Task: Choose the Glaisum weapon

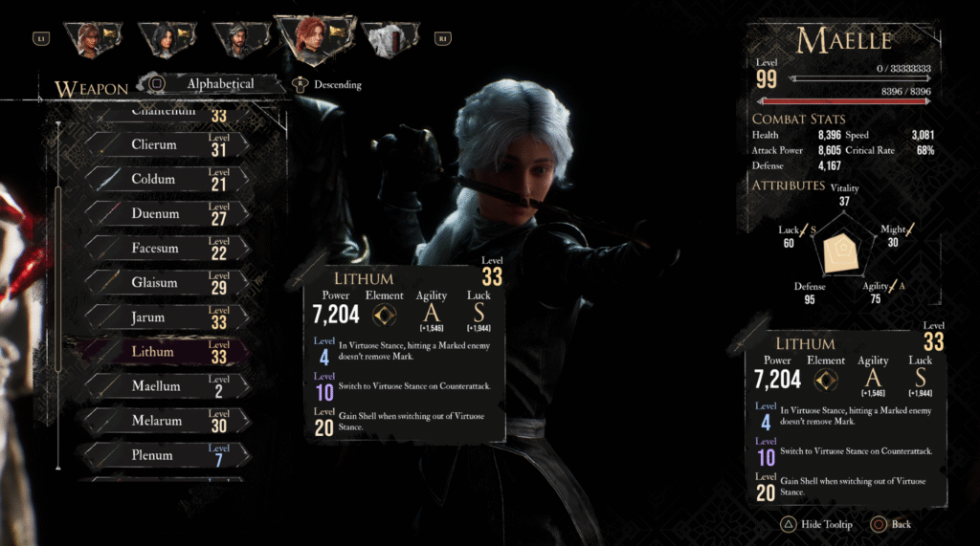Action: coord(167,283)
